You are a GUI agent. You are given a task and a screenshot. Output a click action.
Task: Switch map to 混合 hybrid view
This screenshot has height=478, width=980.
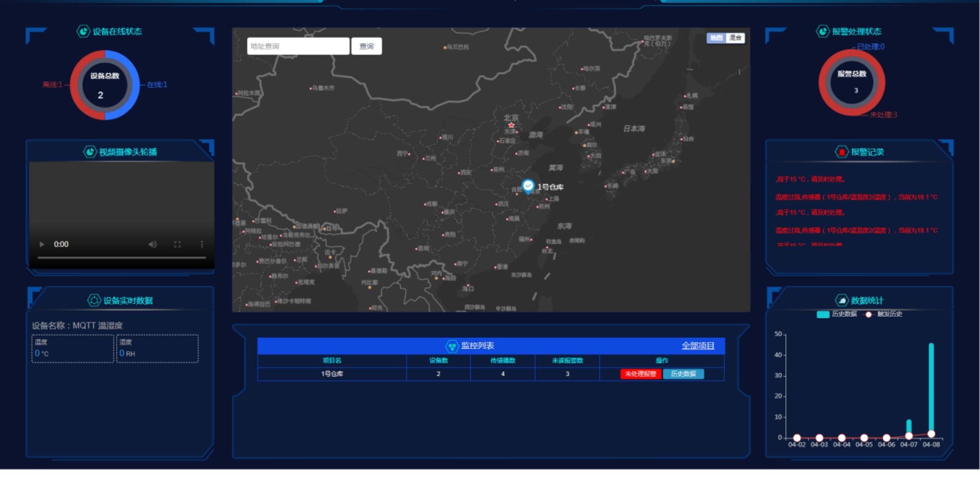point(735,38)
